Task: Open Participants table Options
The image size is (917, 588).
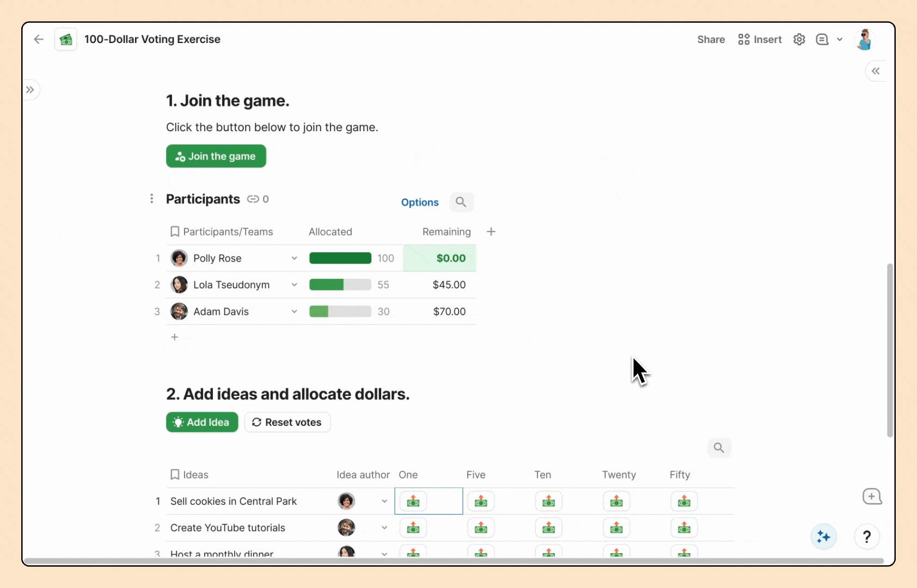Action: pos(420,202)
